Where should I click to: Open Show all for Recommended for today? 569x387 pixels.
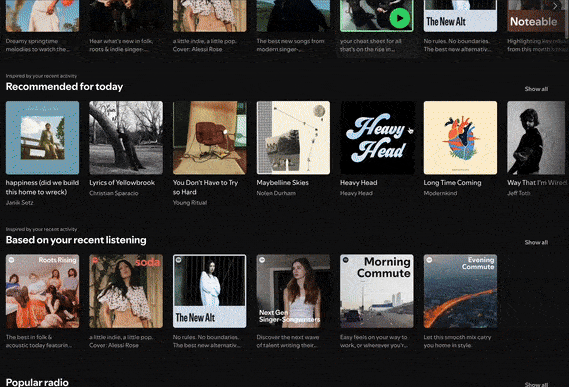pyautogui.click(x=536, y=89)
